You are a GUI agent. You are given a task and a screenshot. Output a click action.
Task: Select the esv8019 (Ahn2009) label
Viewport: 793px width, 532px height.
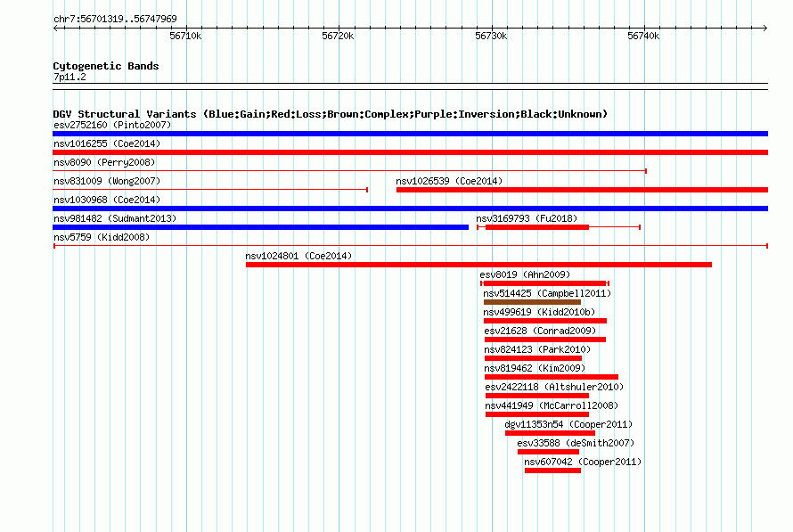point(525,274)
